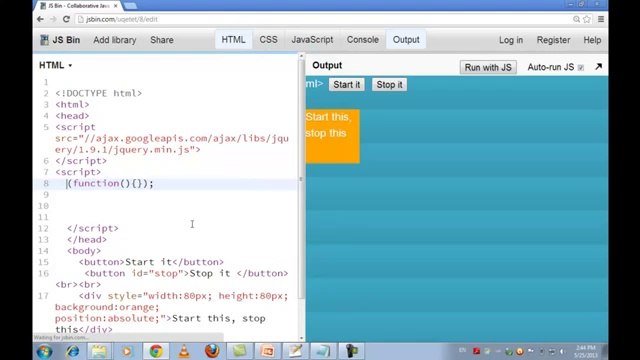Click the red PDF icon in system tray
The image size is (640, 360).
click(476, 351)
